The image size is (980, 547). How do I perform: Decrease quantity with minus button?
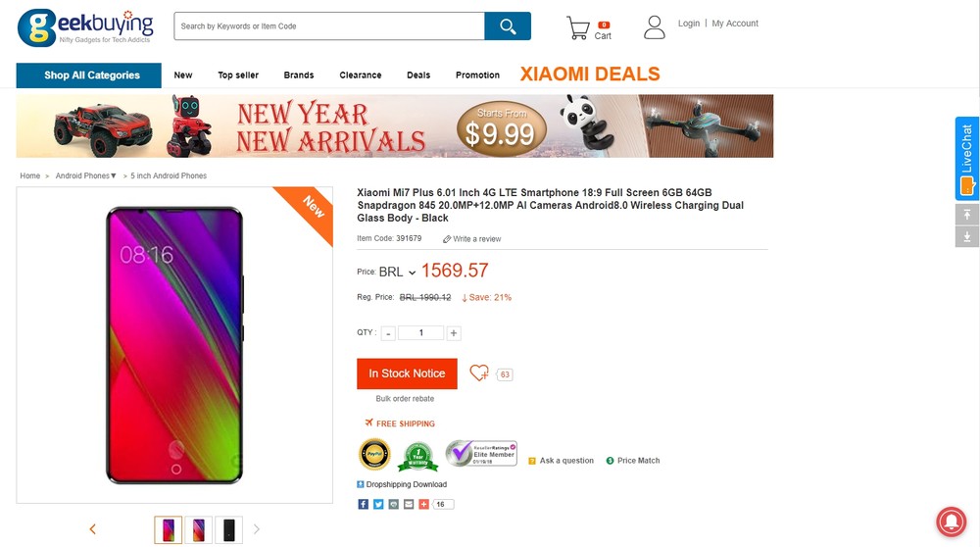pos(389,333)
